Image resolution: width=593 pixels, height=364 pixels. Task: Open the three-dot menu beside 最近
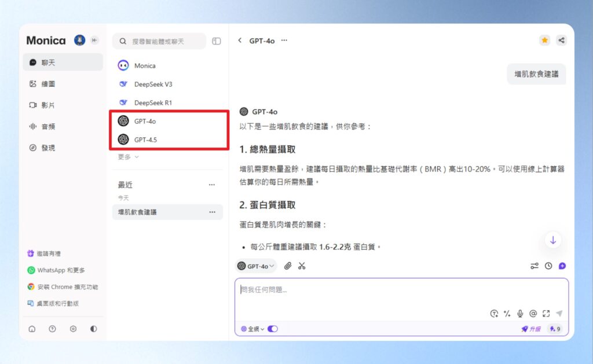[212, 185]
